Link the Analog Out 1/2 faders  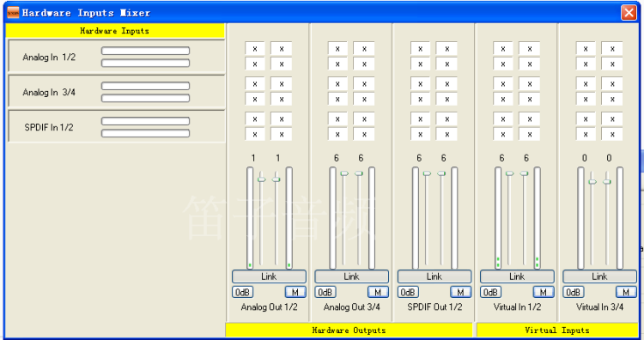point(269,276)
